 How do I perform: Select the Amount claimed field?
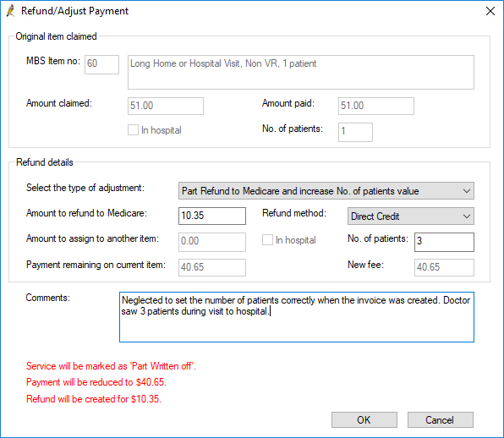[166, 106]
